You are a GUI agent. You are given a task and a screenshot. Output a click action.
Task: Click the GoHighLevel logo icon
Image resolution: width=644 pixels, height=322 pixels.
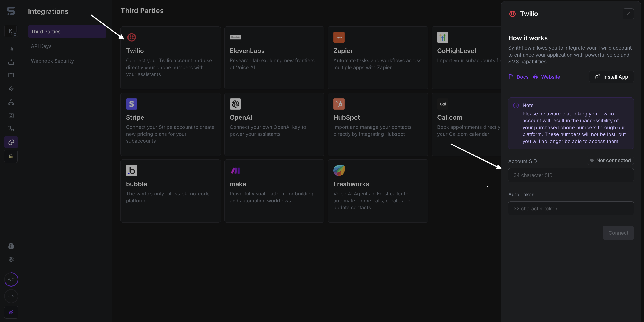click(442, 37)
